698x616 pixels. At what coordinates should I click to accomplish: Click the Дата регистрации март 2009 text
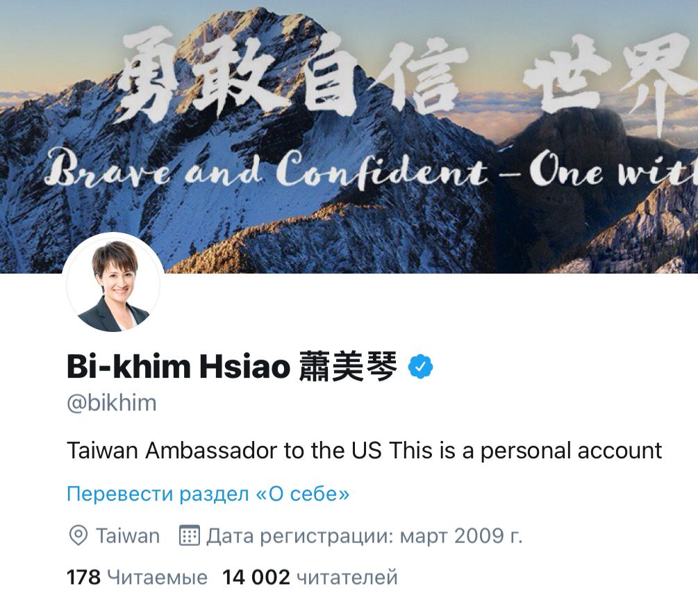pyautogui.click(x=364, y=536)
